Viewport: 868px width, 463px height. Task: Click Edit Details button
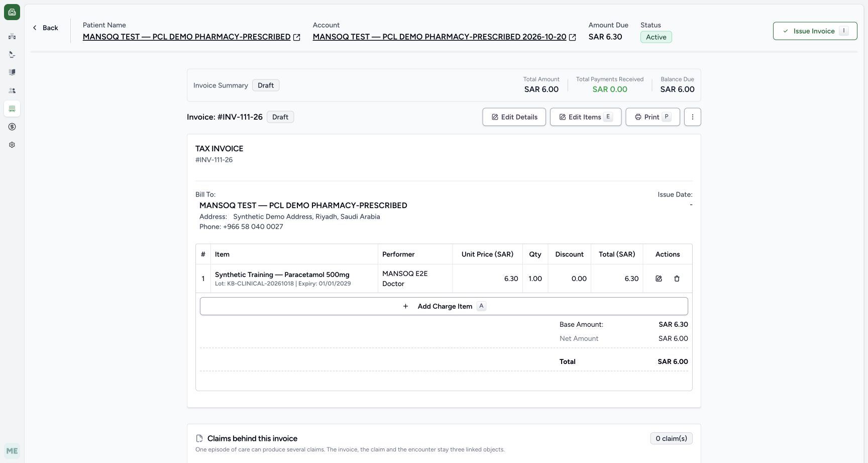pos(514,117)
